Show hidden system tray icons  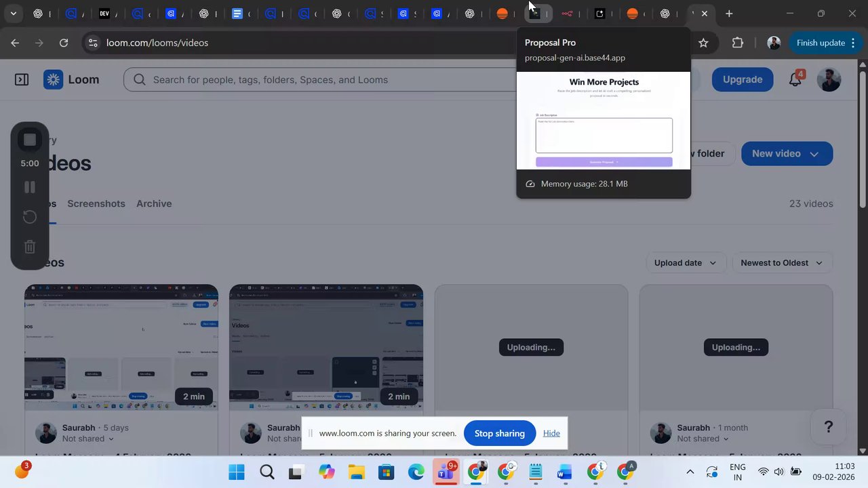(x=690, y=472)
